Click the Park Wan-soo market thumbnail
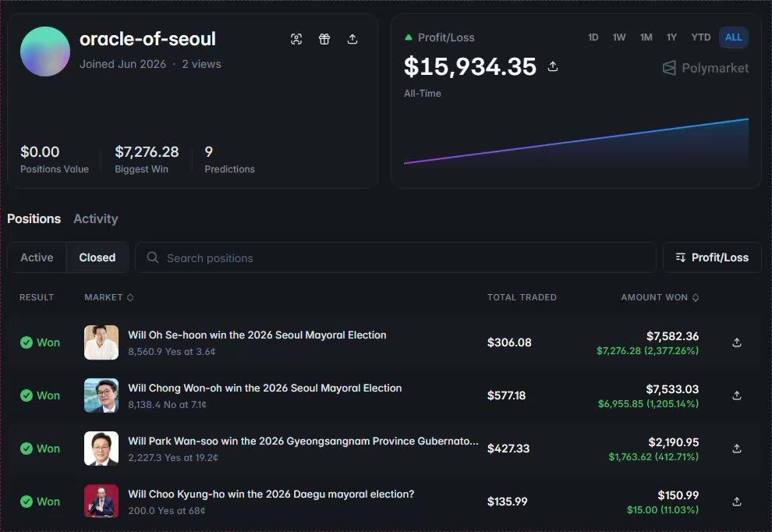Screen dimensions: 772x532 (x=101, y=449)
